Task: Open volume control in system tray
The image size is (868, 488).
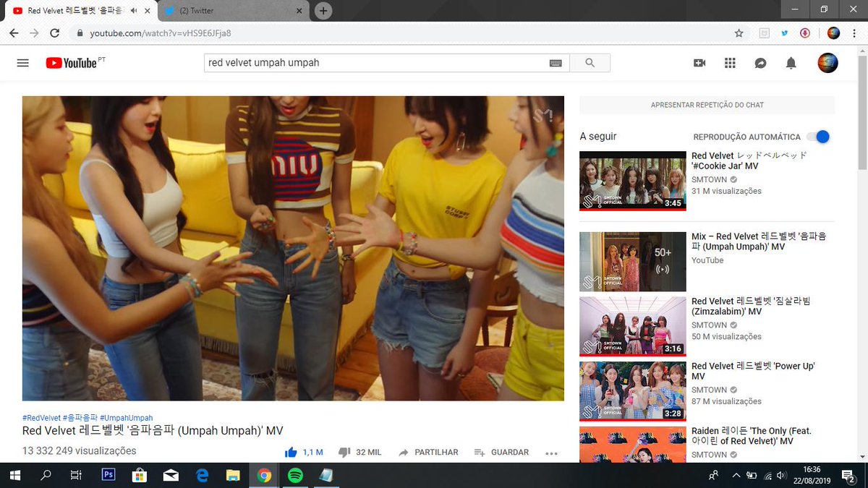Action: pos(783,476)
